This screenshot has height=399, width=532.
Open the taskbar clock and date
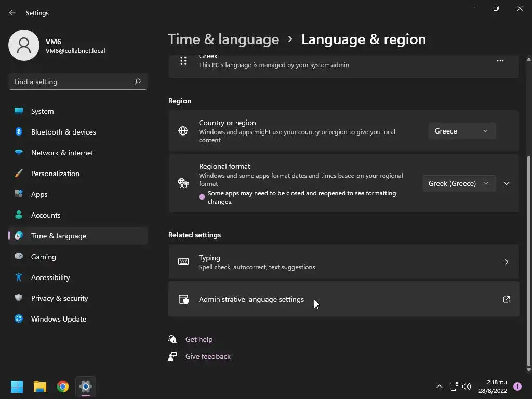coord(493,387)
